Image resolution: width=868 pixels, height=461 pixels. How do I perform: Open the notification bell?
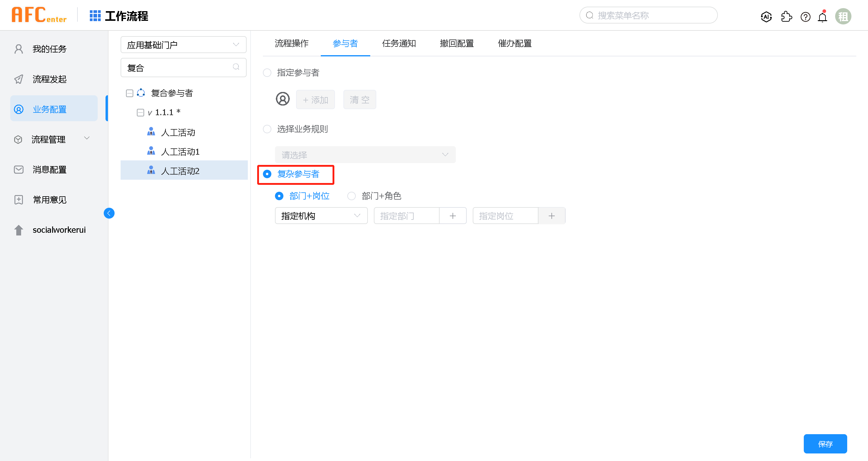point(822,17)
